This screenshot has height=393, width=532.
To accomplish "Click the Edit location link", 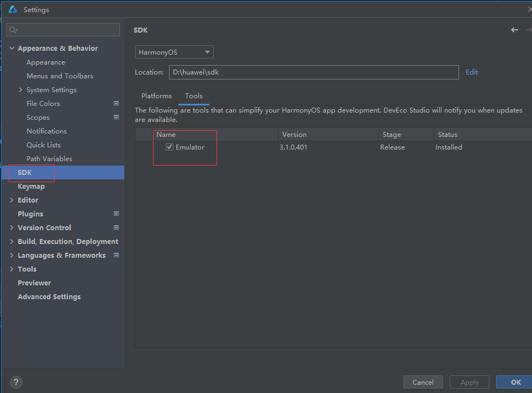I will 471,72.
